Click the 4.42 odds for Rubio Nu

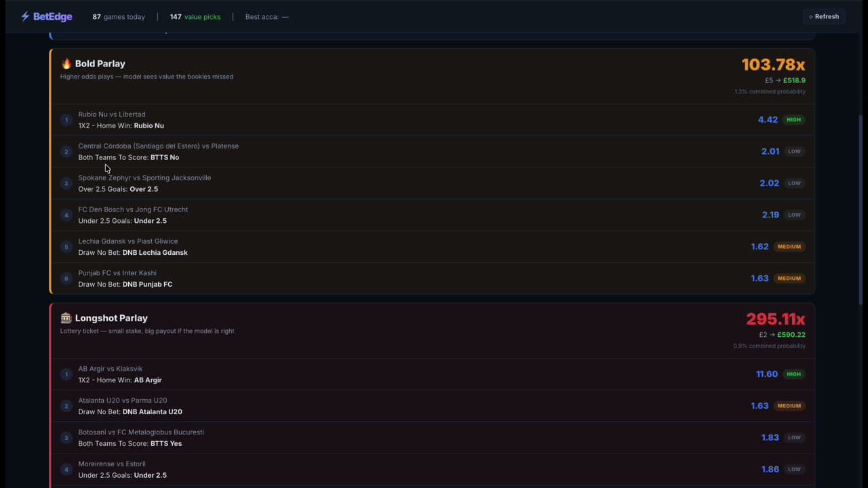pyautogui.click(x=768, y=120)
